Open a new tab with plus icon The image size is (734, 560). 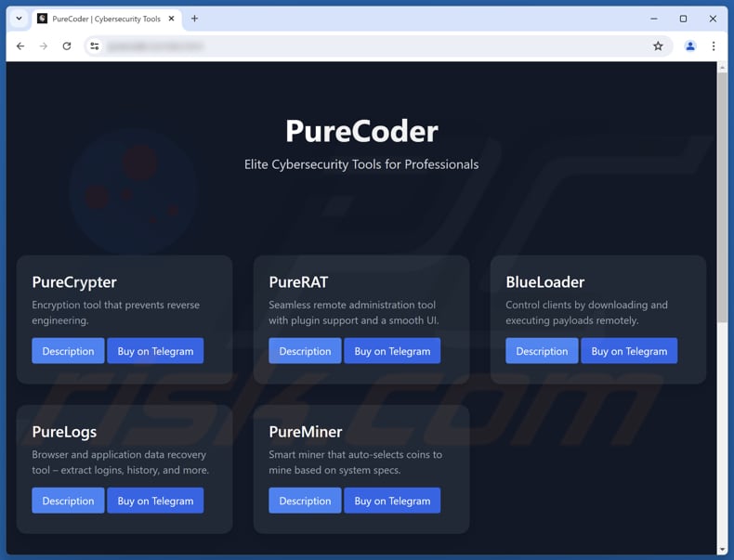194,19
